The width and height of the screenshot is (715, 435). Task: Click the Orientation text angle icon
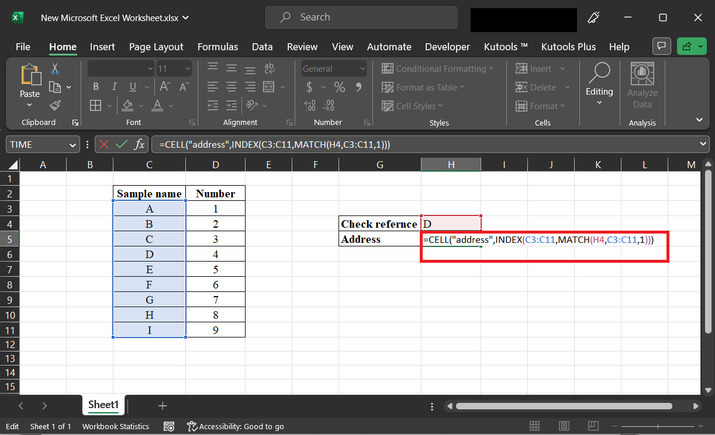pyautogui.click(x=252, y=105)
